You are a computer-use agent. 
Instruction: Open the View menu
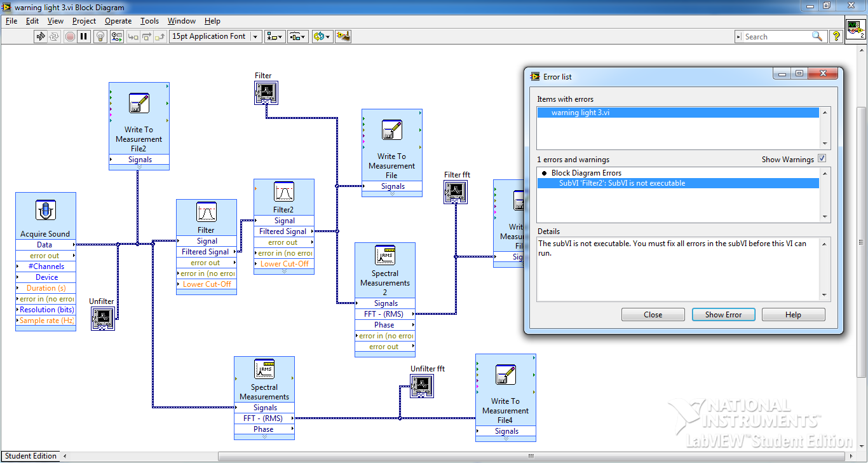[55, 21]
